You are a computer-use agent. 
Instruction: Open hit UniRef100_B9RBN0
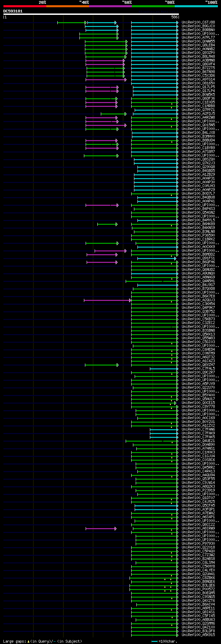coord(198,30)
